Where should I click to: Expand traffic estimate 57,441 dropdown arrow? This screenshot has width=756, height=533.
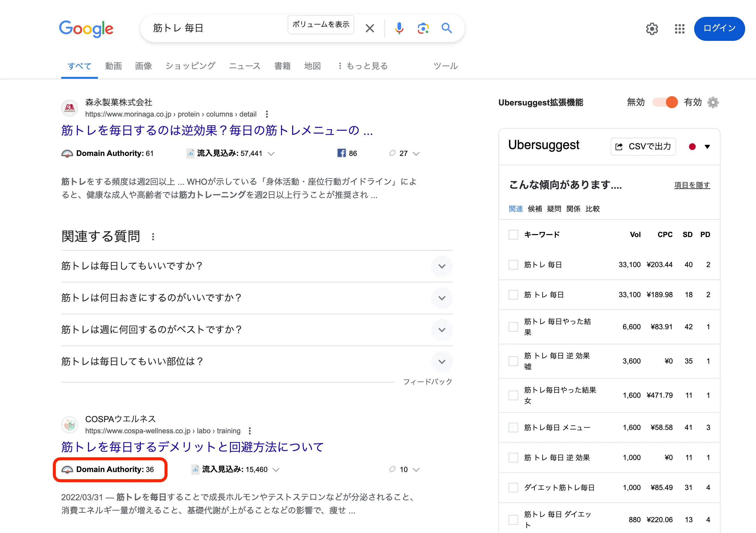click(x=271, y=154)
